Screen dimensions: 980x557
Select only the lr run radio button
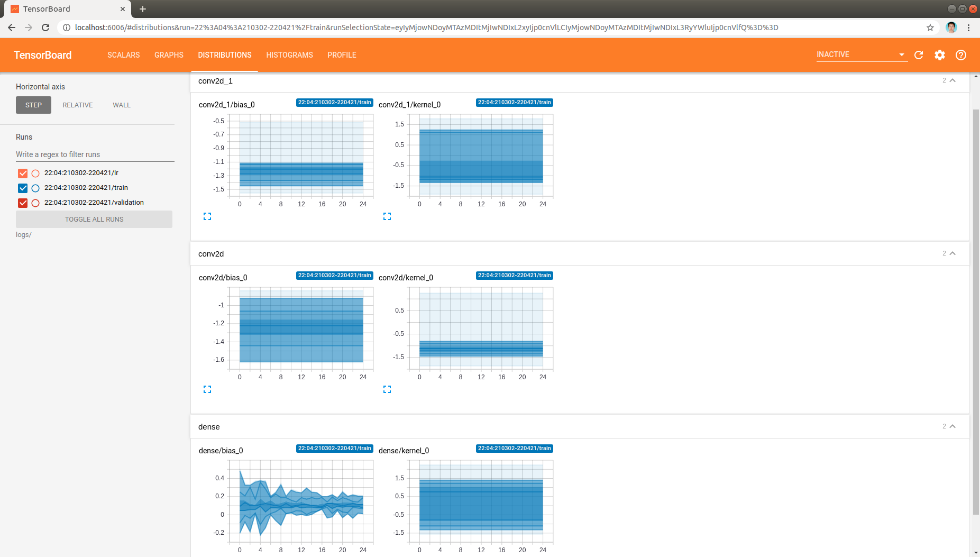[35, 173]
